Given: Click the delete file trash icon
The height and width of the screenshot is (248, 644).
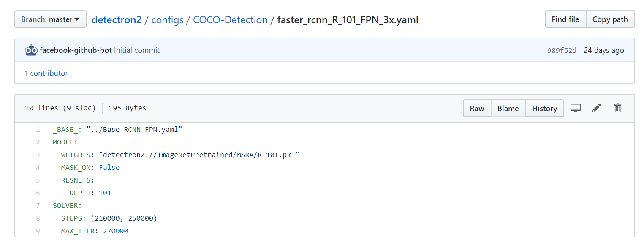Looking at the screenshot, I should (x=617, y=108).
